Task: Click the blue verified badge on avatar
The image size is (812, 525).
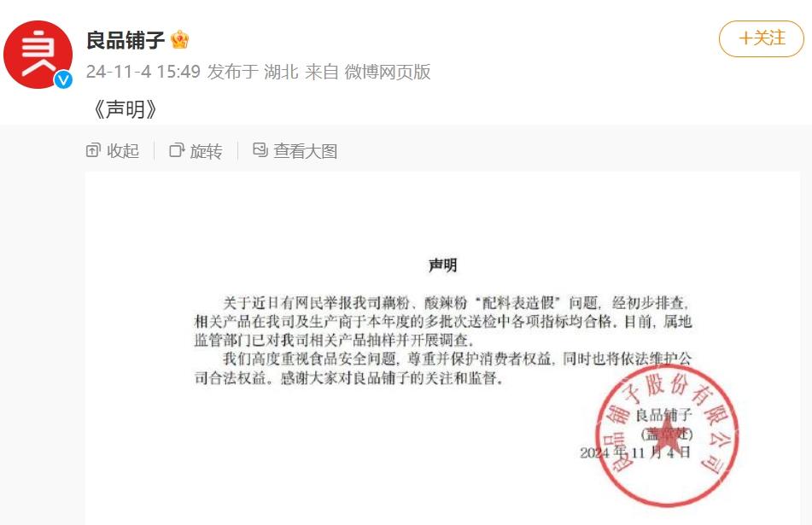Action: click(63, 79)
